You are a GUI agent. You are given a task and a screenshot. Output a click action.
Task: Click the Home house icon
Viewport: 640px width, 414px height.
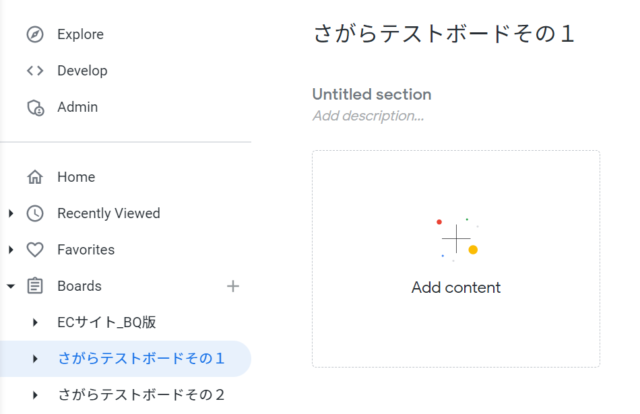pyautogui.click(x=35, y=177)
